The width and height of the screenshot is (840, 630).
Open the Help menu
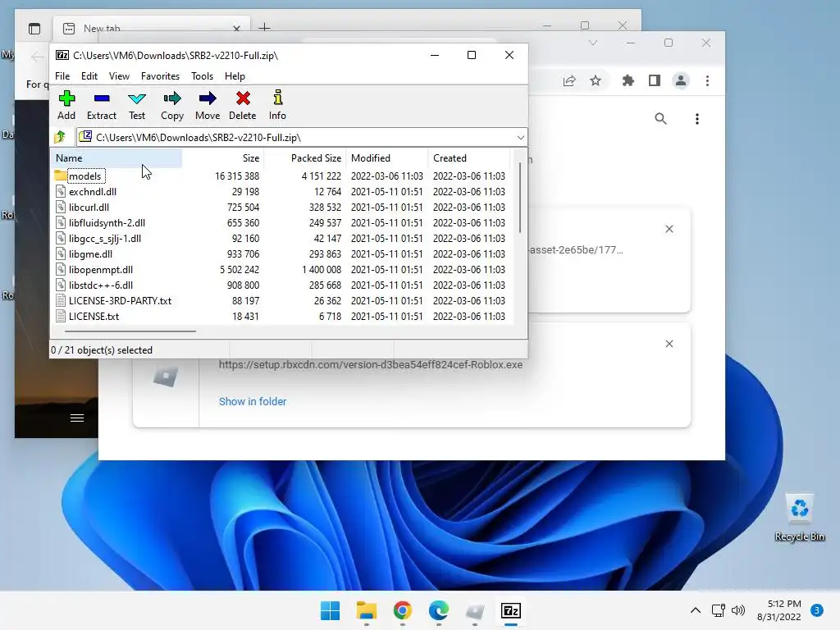235,76
